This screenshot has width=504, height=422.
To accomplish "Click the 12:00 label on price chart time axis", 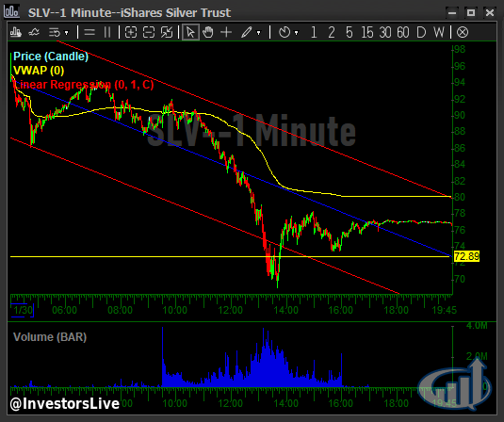I will click(231, 310).
